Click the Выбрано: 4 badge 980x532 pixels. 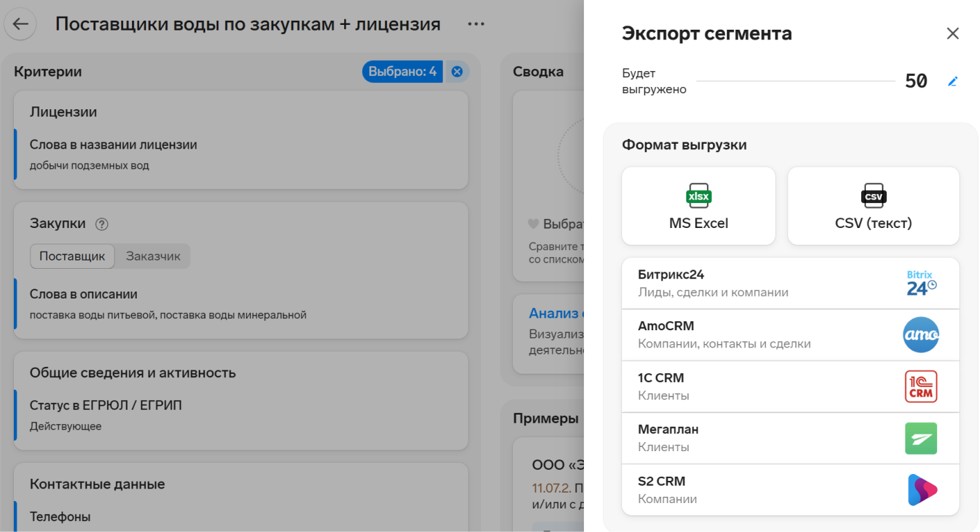coord(402,71)
